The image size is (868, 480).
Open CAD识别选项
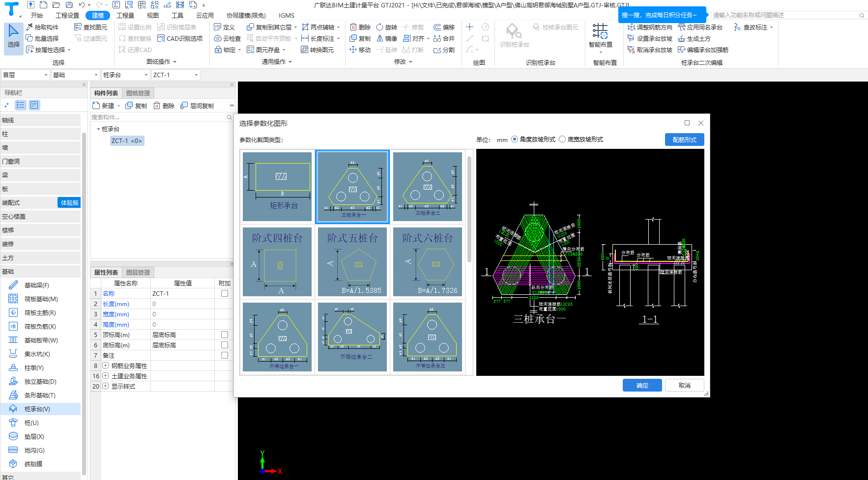pos(180,38)
